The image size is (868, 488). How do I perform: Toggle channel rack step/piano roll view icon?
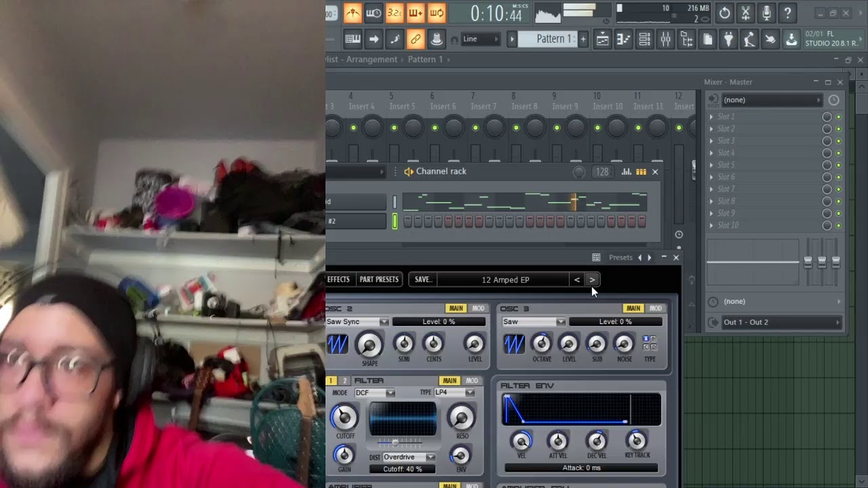641,172
